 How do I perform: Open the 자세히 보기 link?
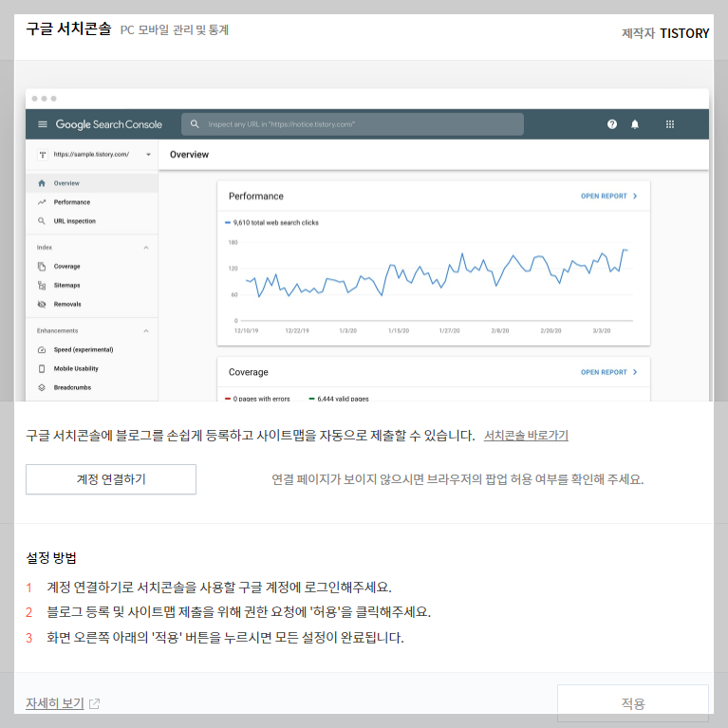(55, 703)
